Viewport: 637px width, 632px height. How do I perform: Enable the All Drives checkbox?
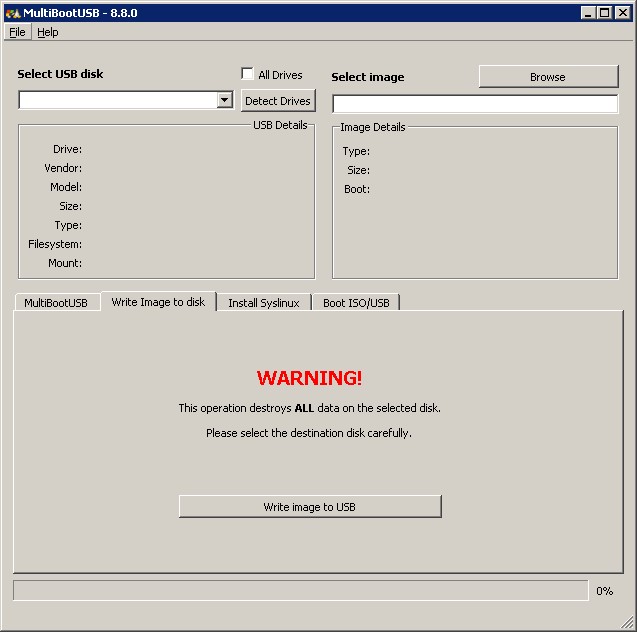pyautogui.click(x=247, y=74)
